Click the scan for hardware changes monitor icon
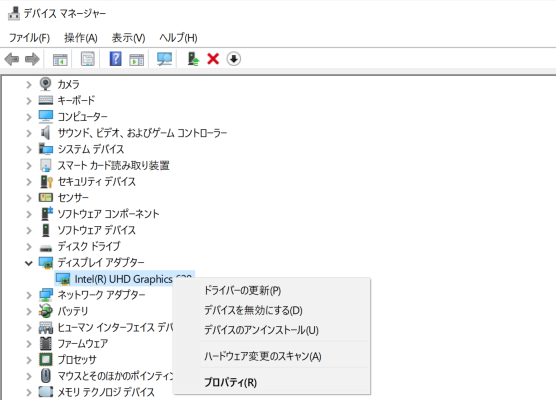This screenshot has height=400, width=556. pyautogui.click(x=164, y=59)
